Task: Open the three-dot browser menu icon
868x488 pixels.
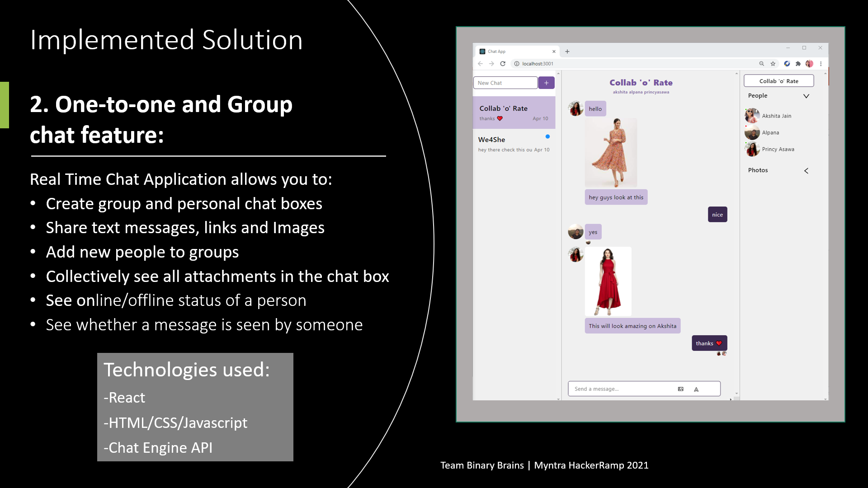Action: tap(821, 64)
